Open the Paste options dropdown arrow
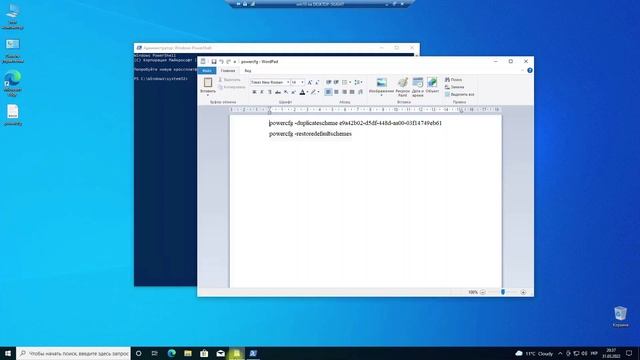 [x=208, y=95]
